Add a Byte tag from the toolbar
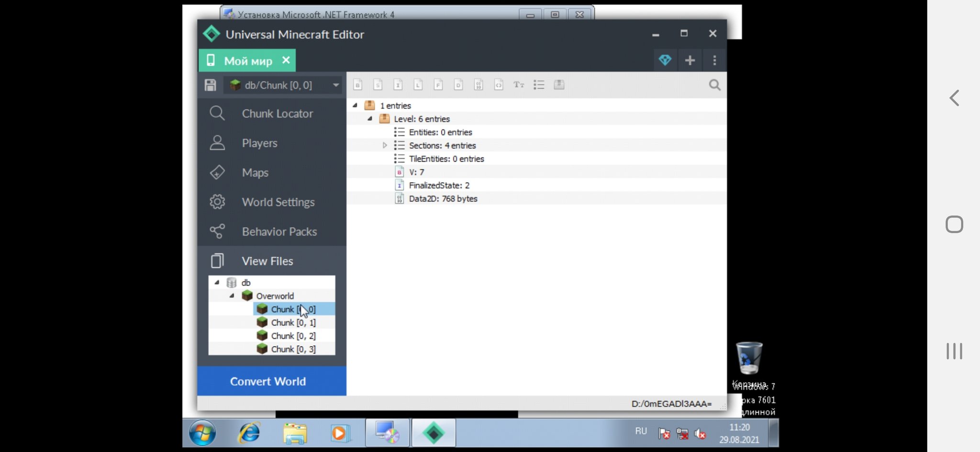The width and height of the screenshot is (980, 452). [357, 85]
